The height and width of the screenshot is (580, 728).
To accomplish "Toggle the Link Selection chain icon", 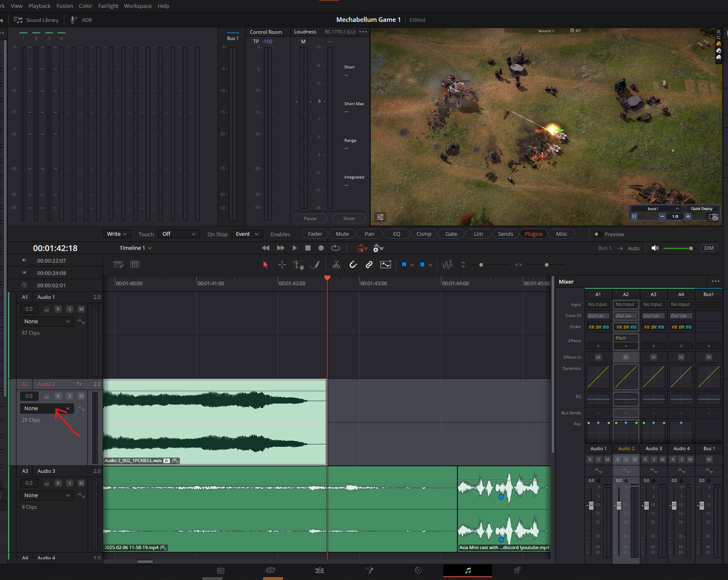I will tap(369, 265).
